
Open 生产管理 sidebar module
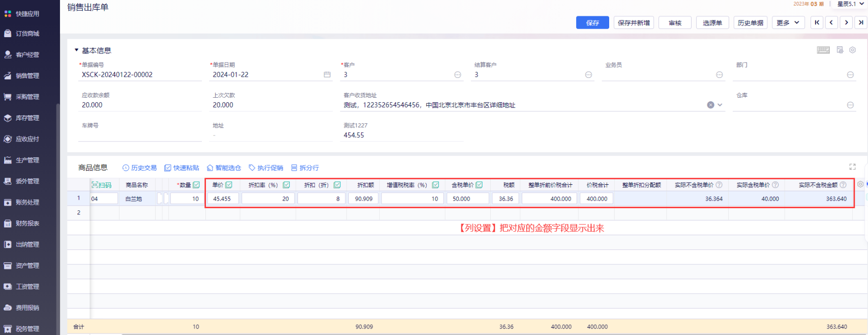[22, 160]
